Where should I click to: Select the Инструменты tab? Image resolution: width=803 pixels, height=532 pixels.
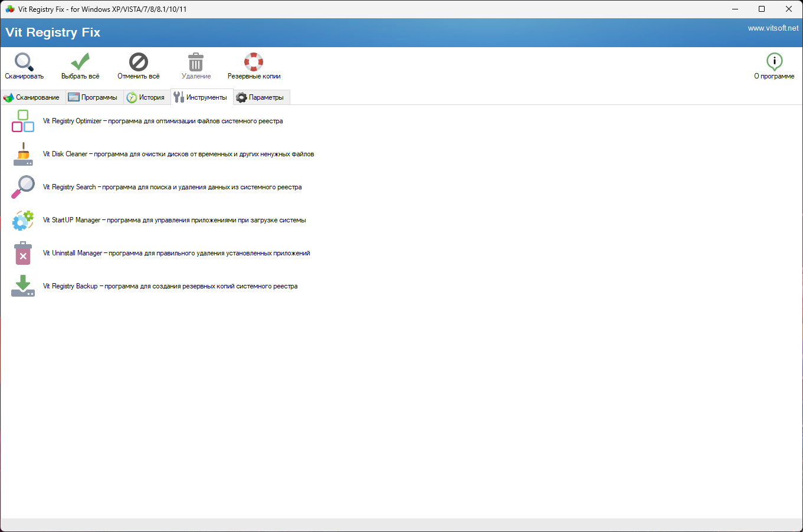tap(202, 97)
